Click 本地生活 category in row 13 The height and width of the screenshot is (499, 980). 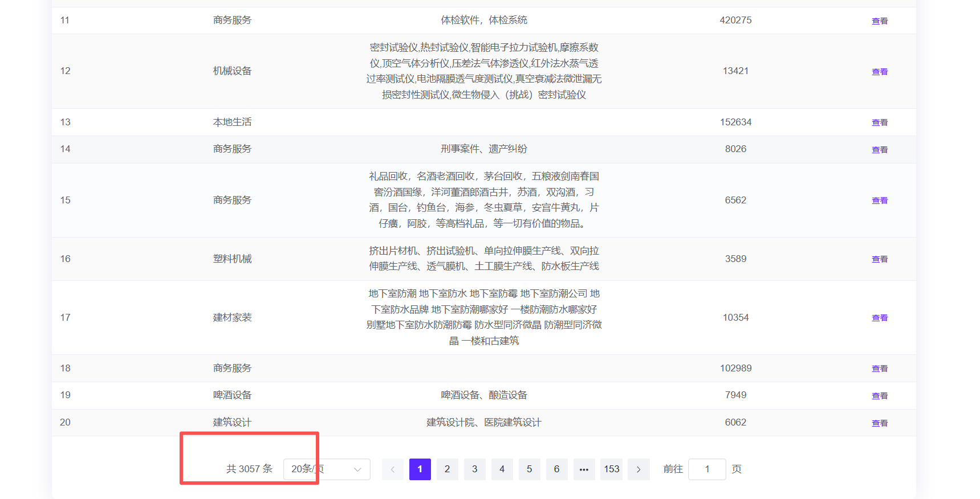point(232,122)
